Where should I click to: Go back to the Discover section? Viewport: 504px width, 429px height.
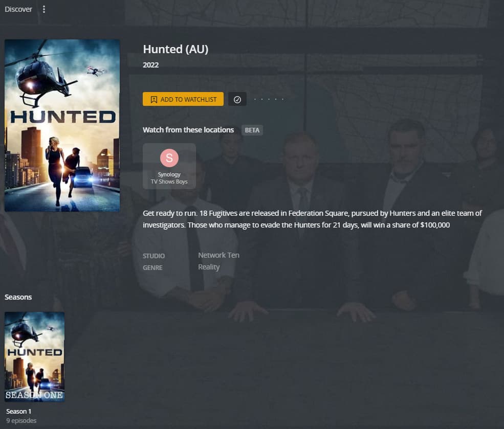pyautogui.click(x=18, y=9)
